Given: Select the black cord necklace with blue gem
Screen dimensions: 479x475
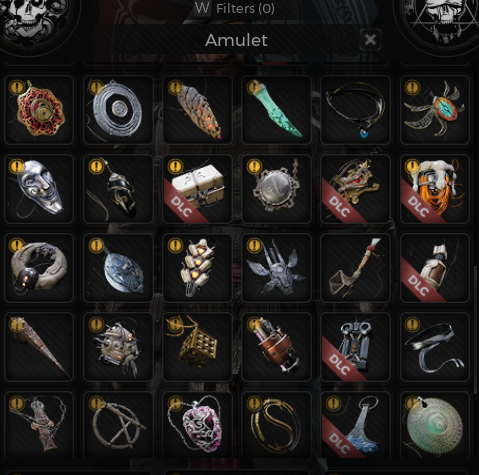Looking at the screenshot, I should [355, 110].
